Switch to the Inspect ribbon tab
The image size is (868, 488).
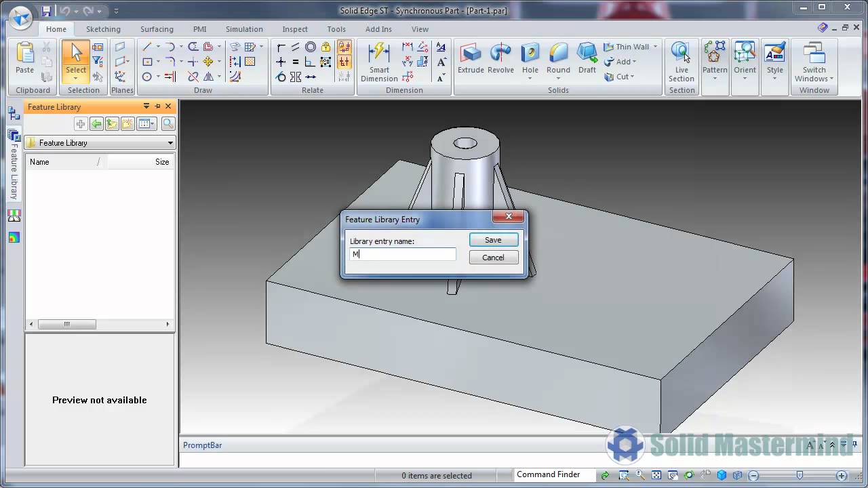coord(295,29)
